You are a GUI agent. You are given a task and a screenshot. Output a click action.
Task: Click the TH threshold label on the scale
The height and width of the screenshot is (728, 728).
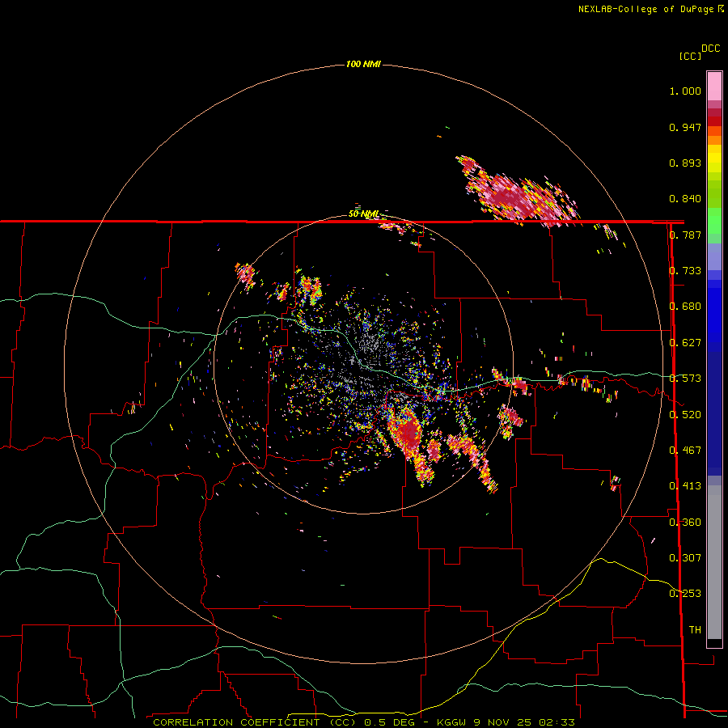pyautogui.click(x=695, y=630)
